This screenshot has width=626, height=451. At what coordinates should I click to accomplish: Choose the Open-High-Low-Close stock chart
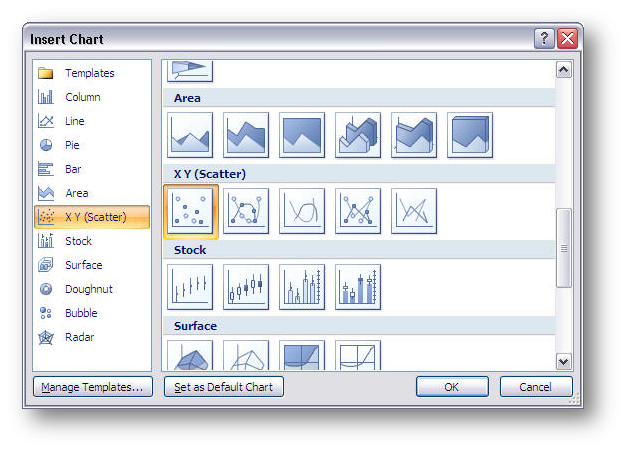pyautogui.click(x=246, y=287)
